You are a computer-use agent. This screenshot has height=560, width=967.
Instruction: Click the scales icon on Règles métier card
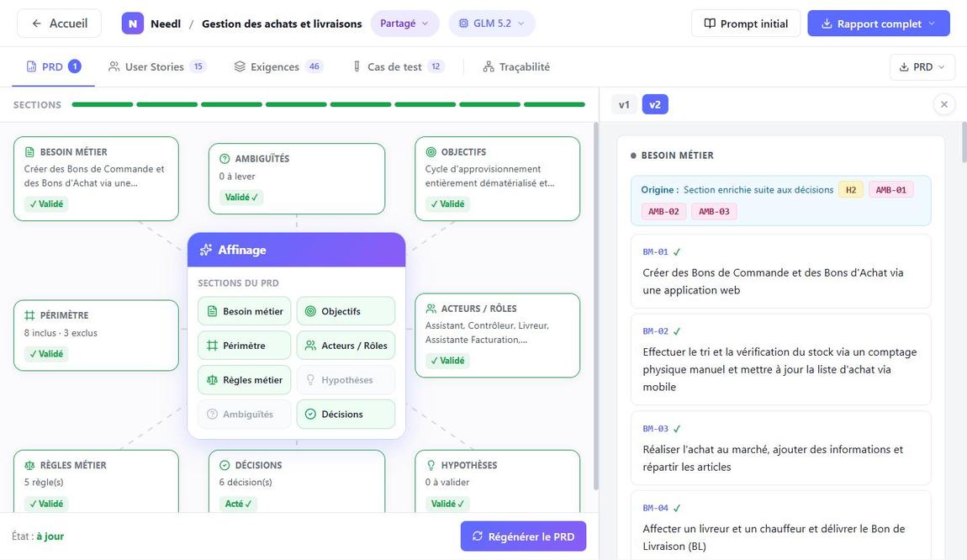pos(29,465)
